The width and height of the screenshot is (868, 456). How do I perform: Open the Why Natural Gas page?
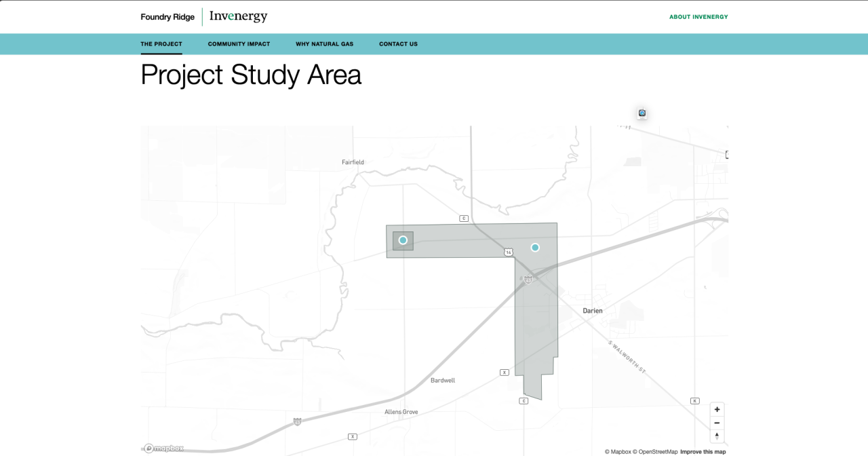click(324, 44)
